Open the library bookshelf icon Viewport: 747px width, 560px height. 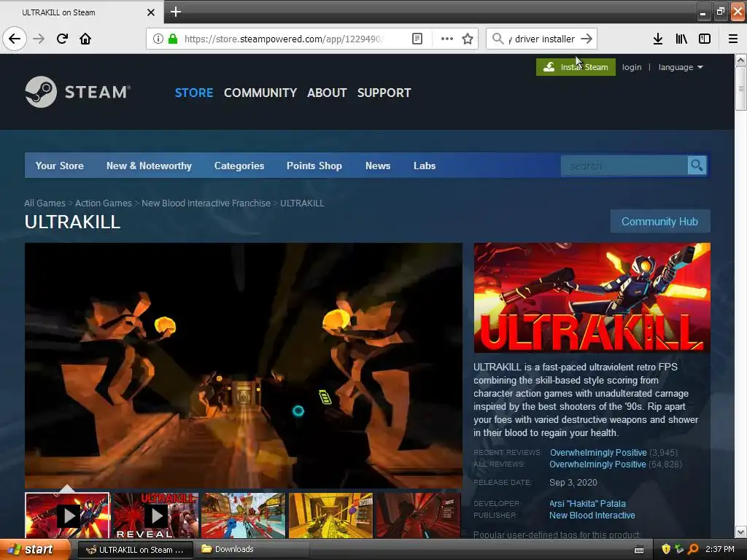pos(681,39)
